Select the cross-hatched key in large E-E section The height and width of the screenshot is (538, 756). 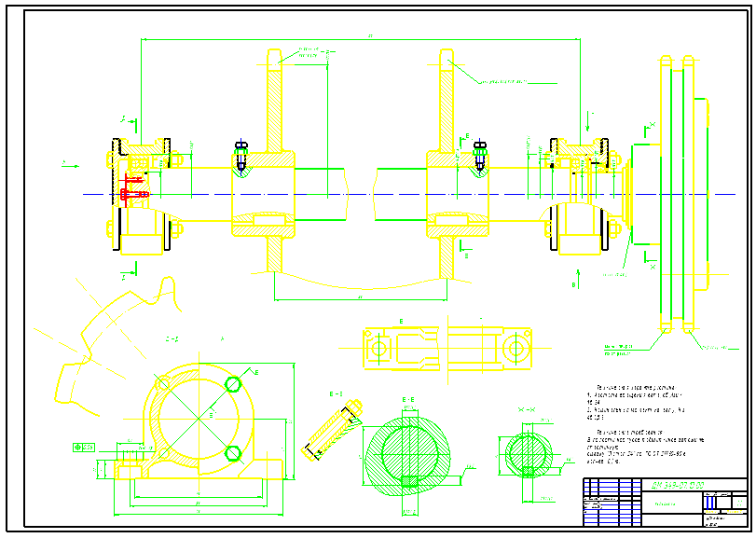pyautogui.click(x=409, y=481)
